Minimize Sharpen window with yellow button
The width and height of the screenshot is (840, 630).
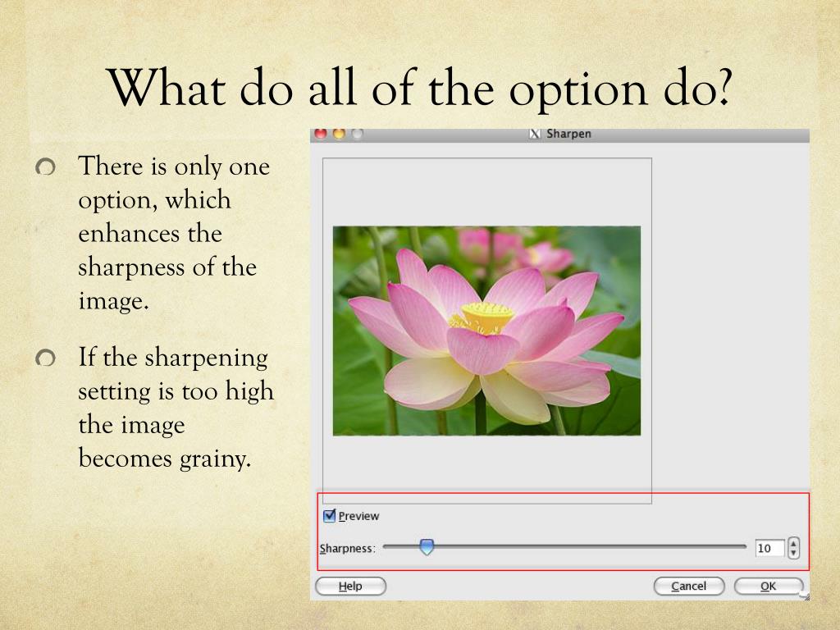pyautogui.click(x=339, y=134)
